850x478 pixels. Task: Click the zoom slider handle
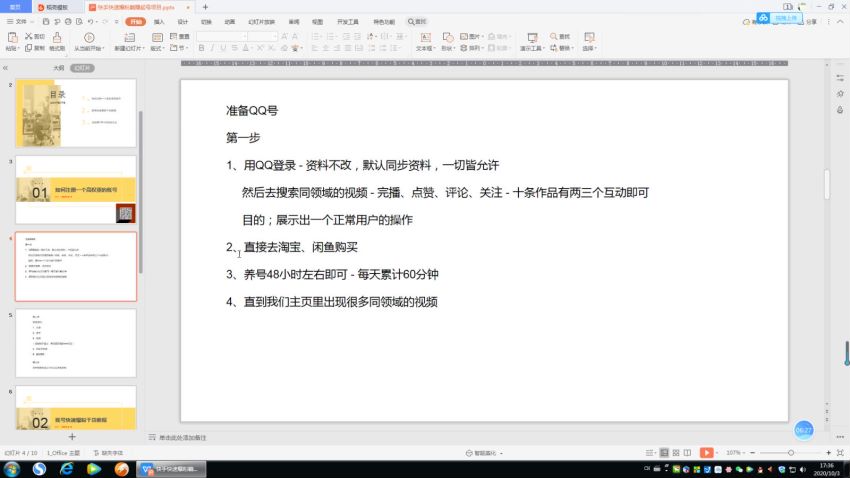[x=791, y=453]
